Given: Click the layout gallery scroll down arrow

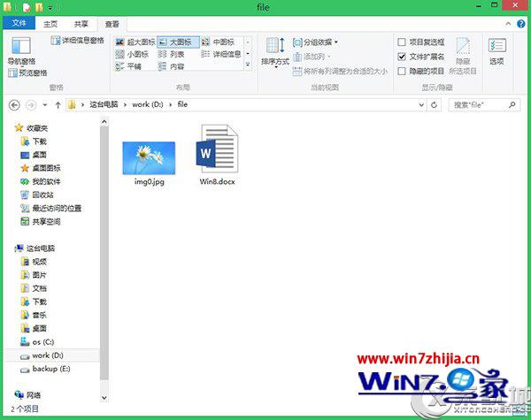Looking at the screenshot, I should pyautogui.click(x=248, y=53).
